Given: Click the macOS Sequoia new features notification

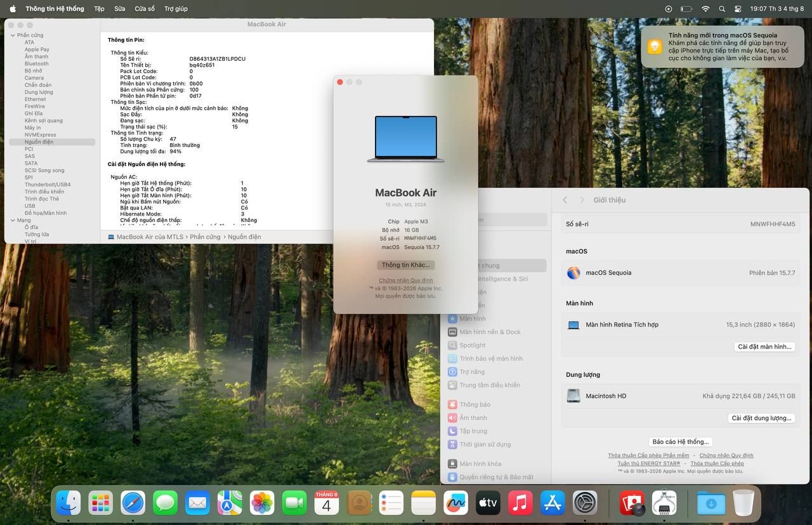Looking at the screenshot, I should pyautogui.click(x=723, y=46).
